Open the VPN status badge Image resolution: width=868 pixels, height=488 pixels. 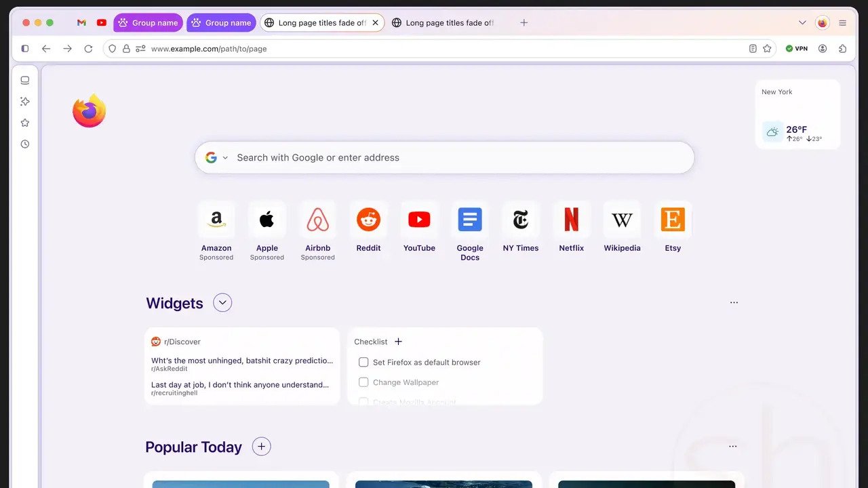click(796, 48)
